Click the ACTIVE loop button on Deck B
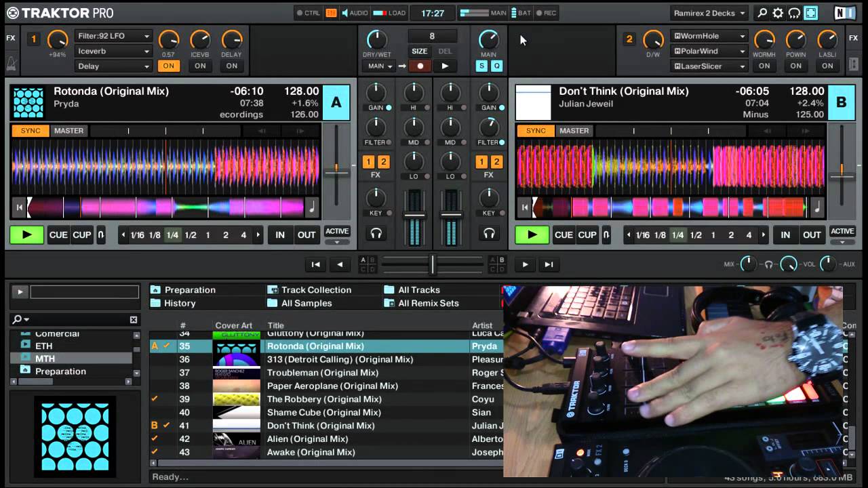Image resolution: width=868 pixels, height=488 pixels. (842, 231)
